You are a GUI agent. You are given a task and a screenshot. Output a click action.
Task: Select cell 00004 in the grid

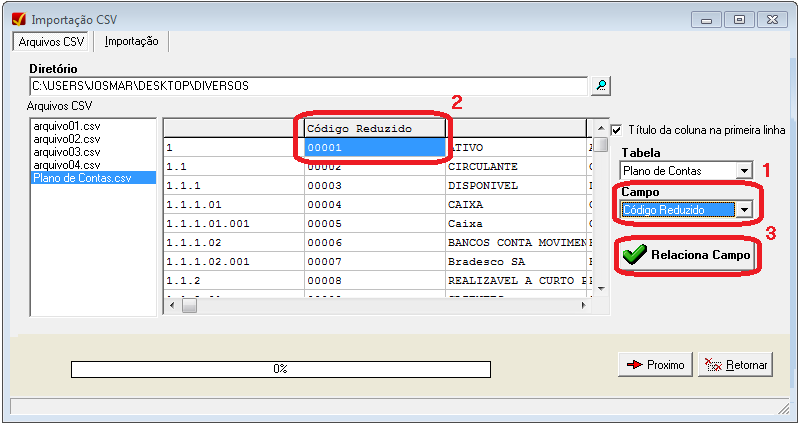coord(375,205)
